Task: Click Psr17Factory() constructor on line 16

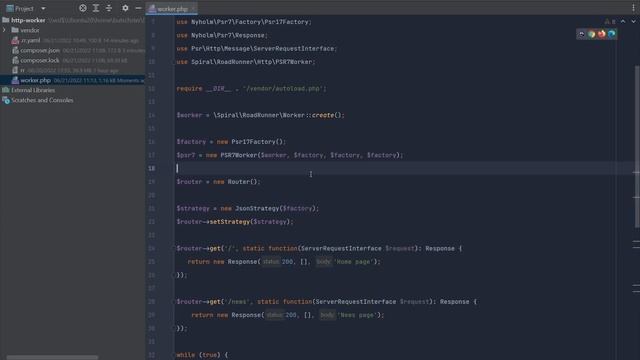Action: [x=258, y=142]
